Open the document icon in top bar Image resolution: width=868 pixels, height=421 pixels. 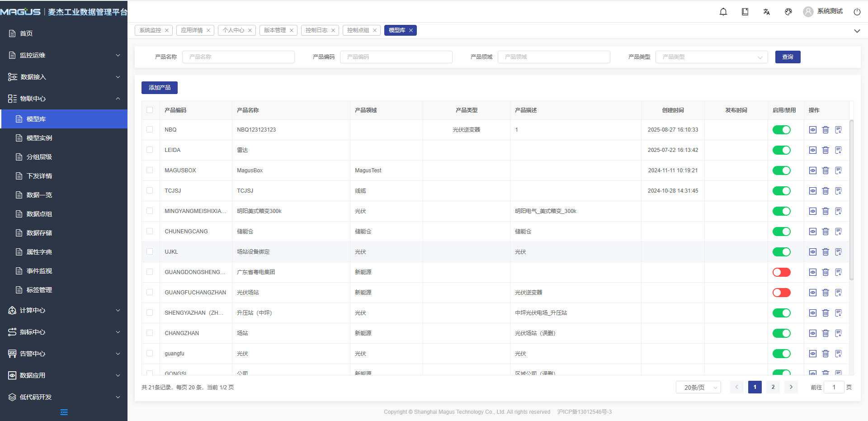tap(745, 12)
